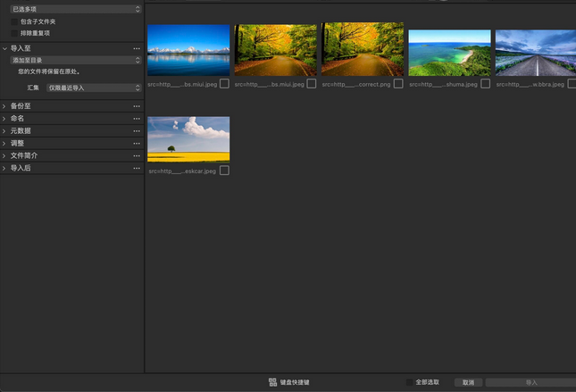
Task: Collapse the 导入至 section chevron
Action: (4, 48)
